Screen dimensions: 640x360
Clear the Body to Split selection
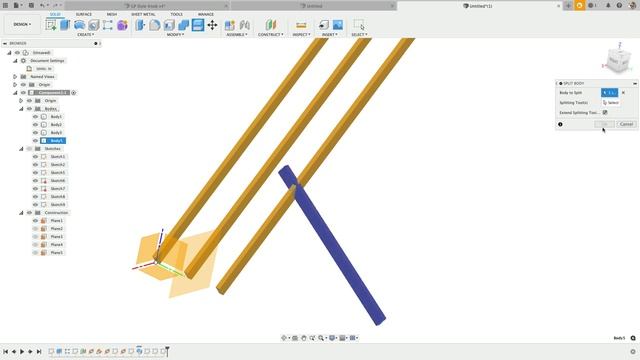point(623,93)
